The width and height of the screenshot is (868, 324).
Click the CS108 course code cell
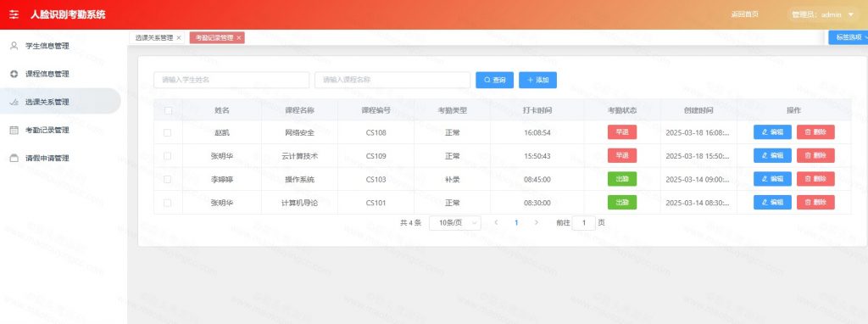tap(376, 133)
